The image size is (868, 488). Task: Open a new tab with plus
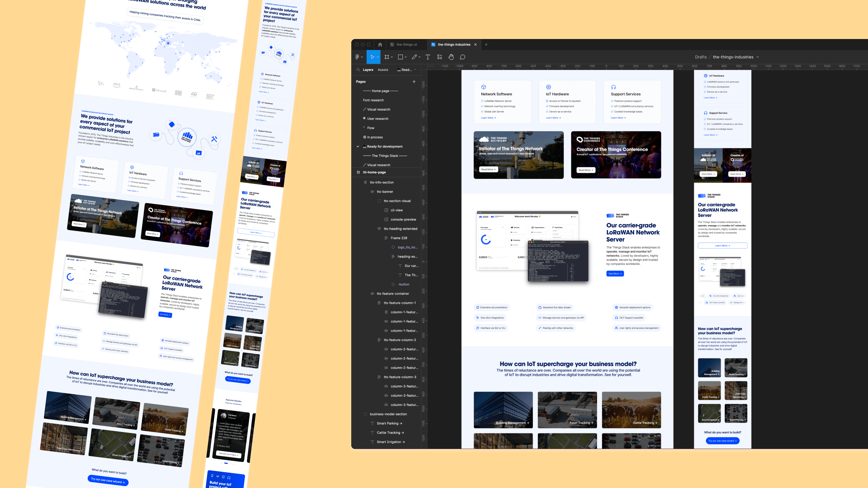coord(486,44)
